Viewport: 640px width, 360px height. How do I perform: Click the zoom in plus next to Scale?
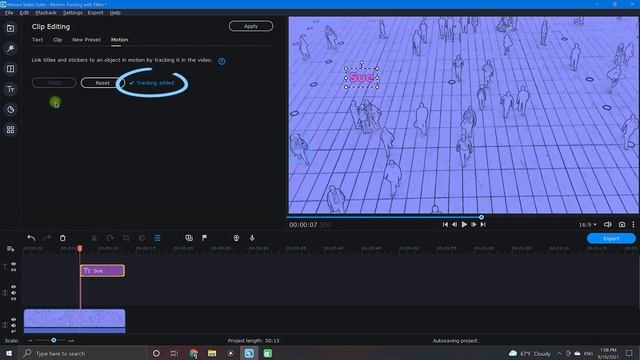(x=71, y=340)
